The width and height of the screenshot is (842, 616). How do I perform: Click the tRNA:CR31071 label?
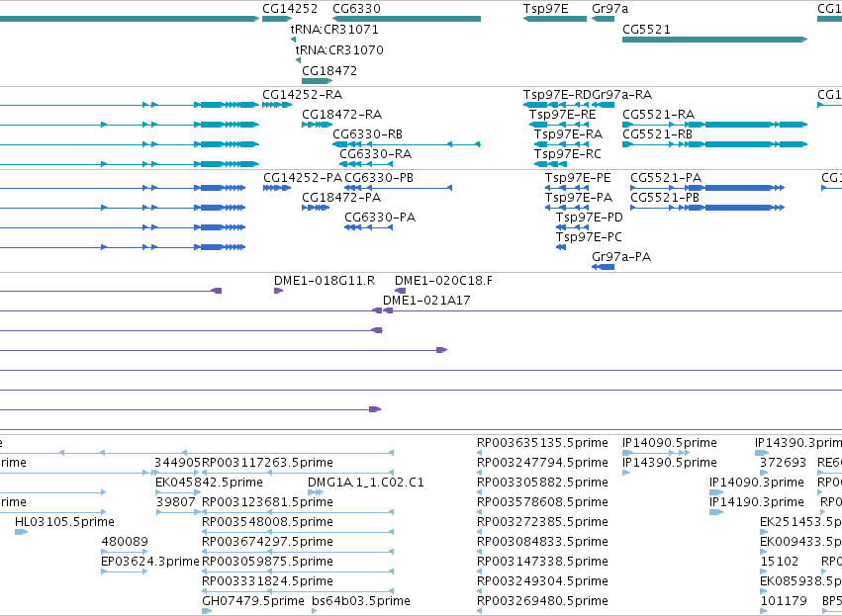(334, 29)
